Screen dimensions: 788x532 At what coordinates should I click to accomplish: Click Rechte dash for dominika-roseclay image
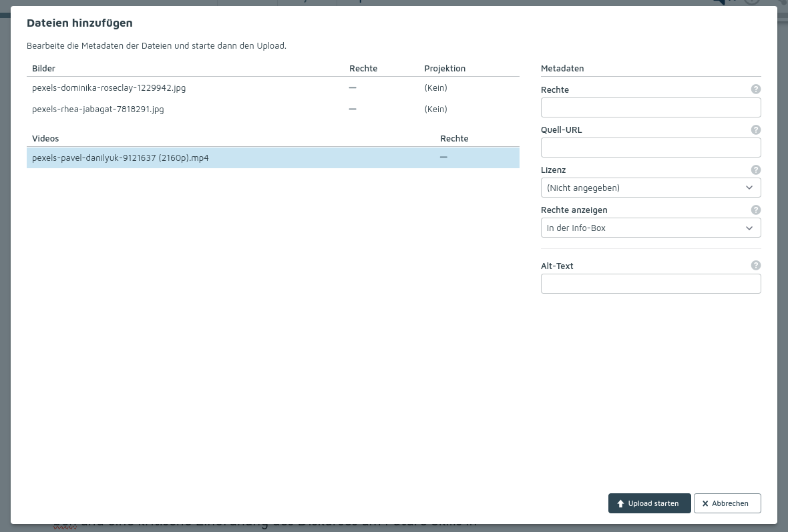tap(353, 87)
